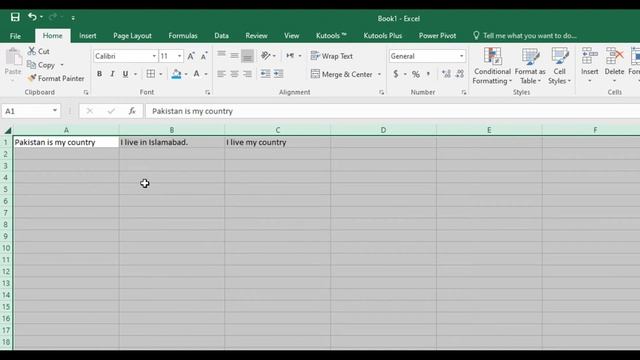Increase decimal places
The image size is (640, 360).
coord(447,74)
